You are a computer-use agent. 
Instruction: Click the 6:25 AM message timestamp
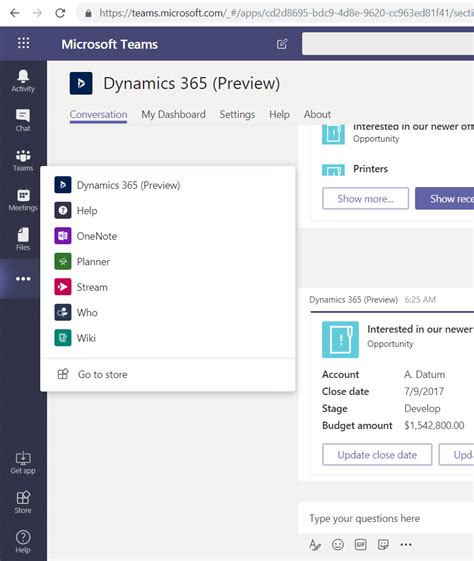coord(420,299)
